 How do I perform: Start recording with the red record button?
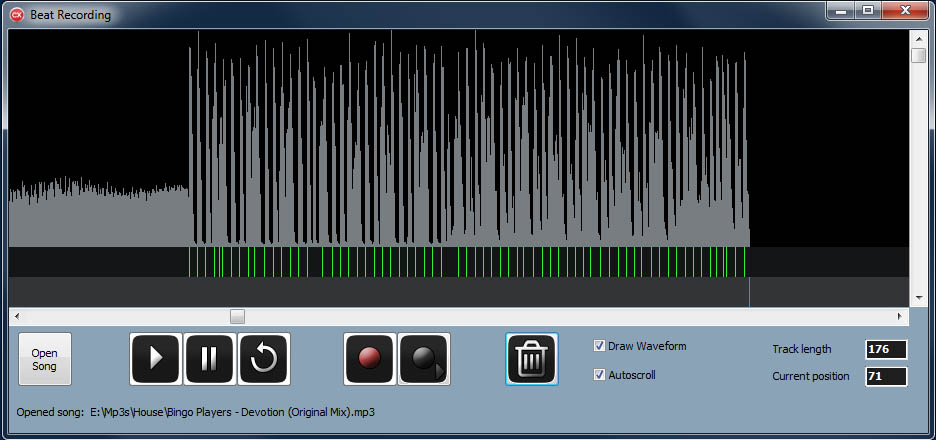pyautogui.click(x=370, y=359)
